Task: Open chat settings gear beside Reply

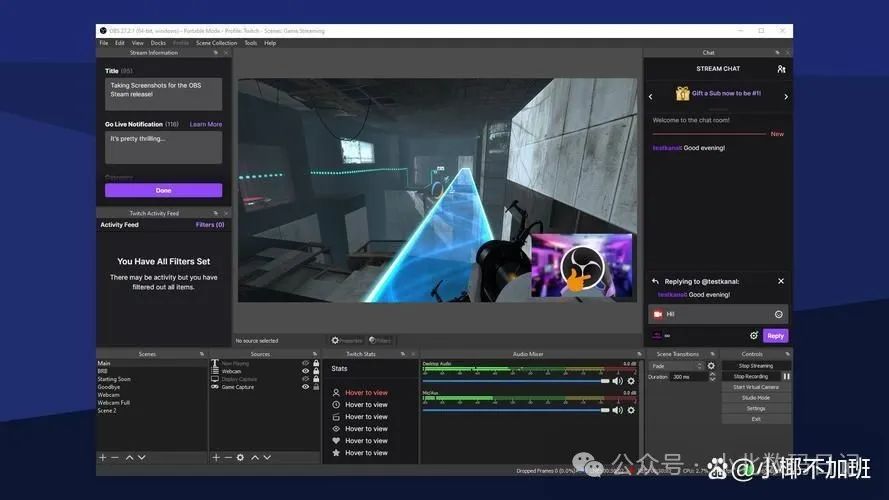Action: pos(753,336)
